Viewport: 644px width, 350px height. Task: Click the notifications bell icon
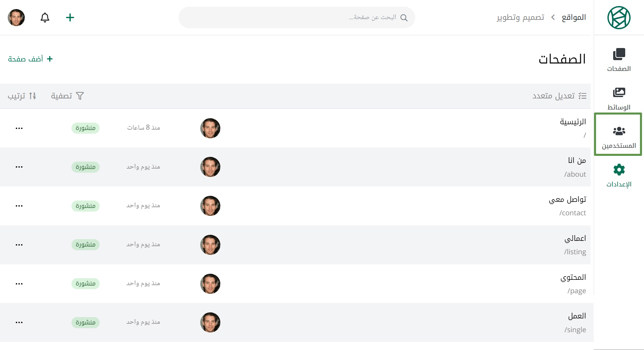coord(45,17)
